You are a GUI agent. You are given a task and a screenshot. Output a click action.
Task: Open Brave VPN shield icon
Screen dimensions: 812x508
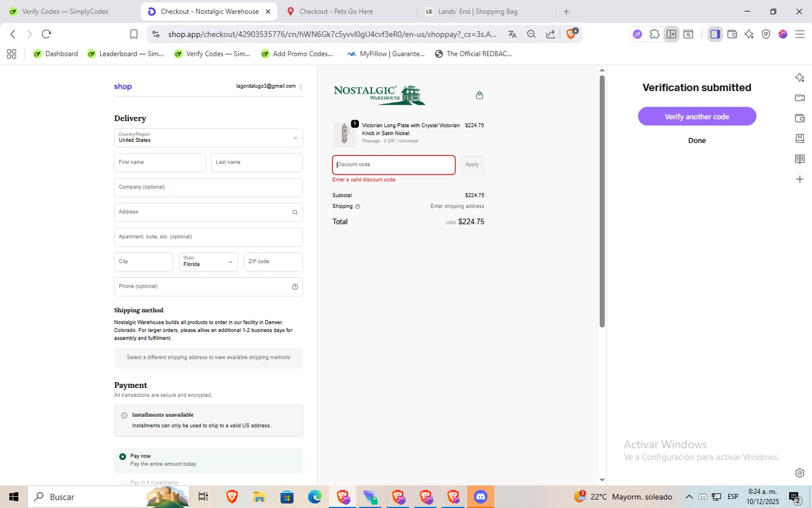[x=766, y=34]
